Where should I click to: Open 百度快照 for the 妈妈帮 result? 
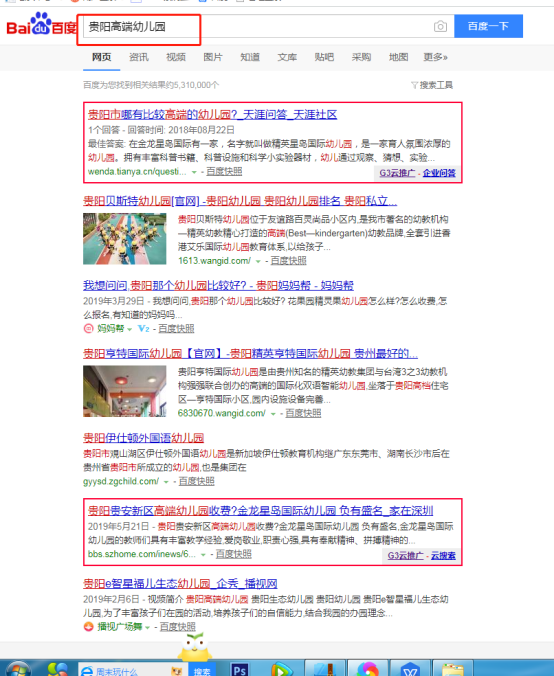(176, 329)
